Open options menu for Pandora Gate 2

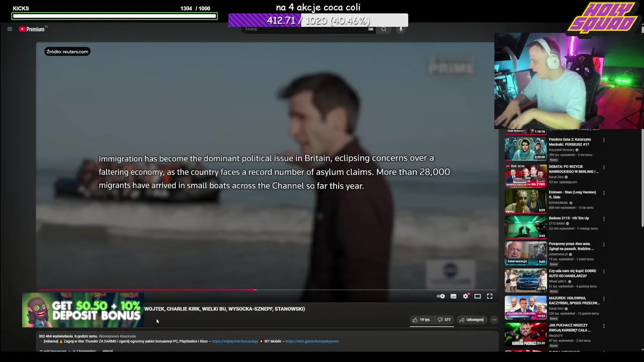point(604,140)
